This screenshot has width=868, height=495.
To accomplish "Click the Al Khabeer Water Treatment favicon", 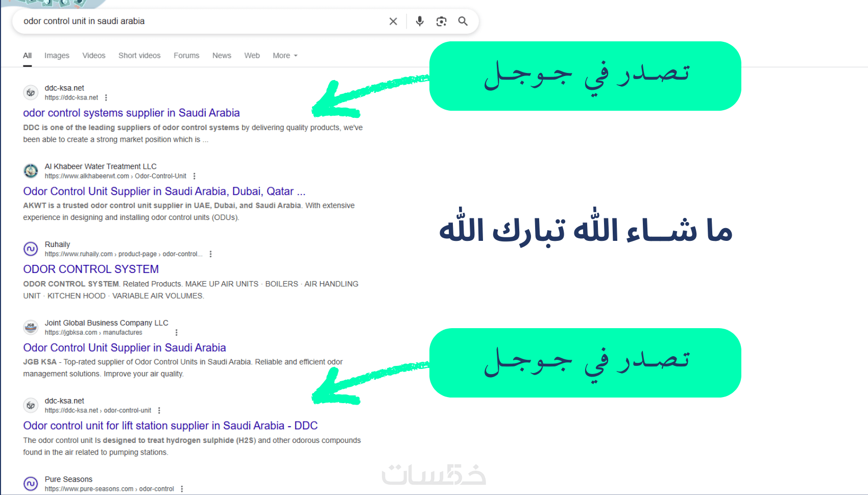I will (31, 171).
